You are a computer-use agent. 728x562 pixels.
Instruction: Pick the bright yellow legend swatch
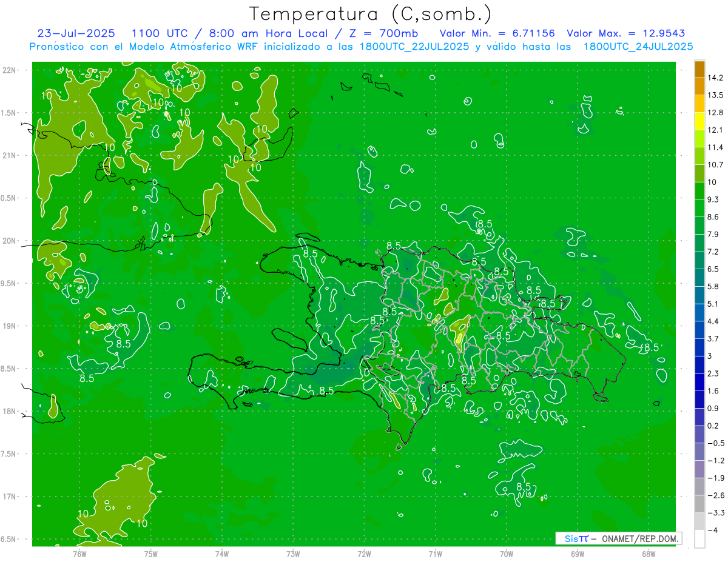[699, 121]
